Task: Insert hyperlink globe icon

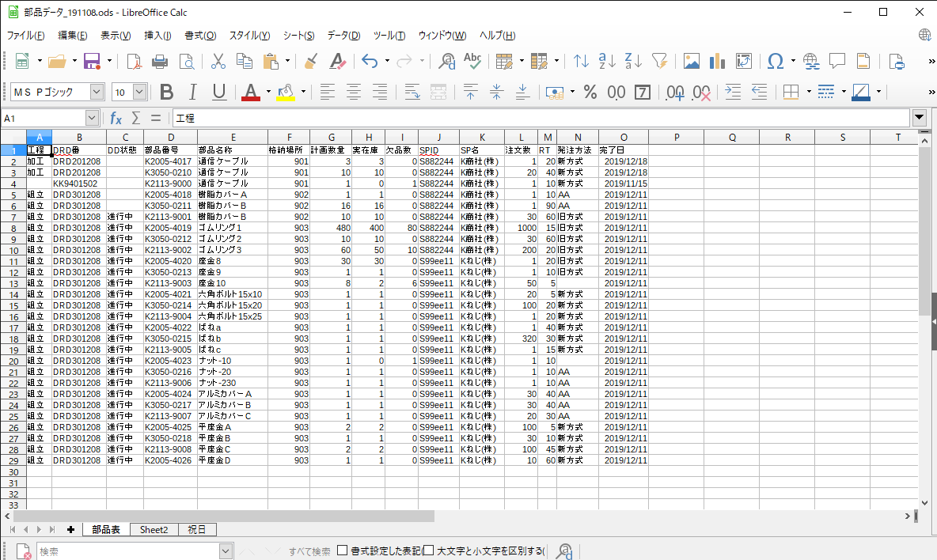Action: click(x=811, y=61)
